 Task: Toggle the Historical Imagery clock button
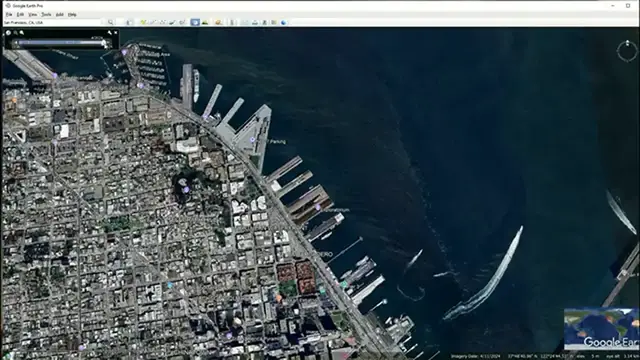tap(195, 22)
